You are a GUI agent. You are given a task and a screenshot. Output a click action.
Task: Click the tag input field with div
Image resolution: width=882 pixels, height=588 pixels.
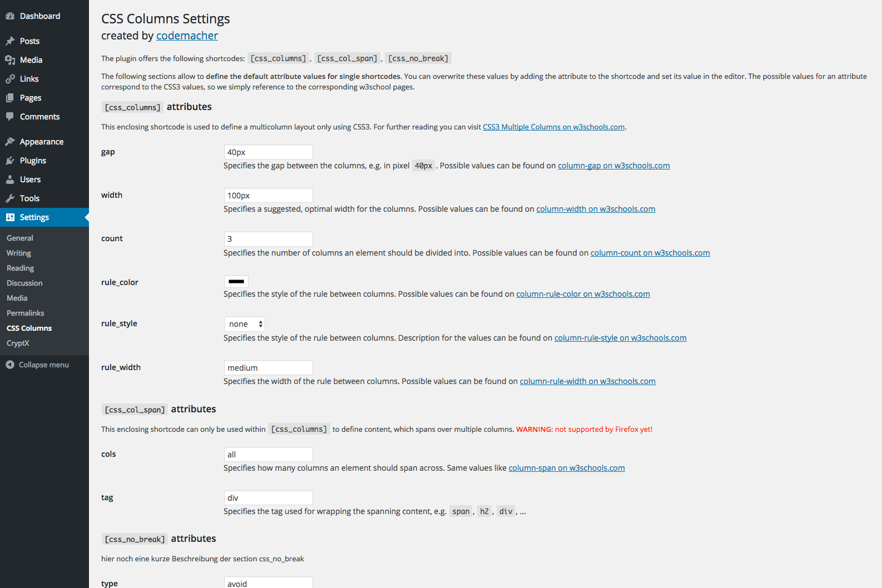click(x=268, y=498)
